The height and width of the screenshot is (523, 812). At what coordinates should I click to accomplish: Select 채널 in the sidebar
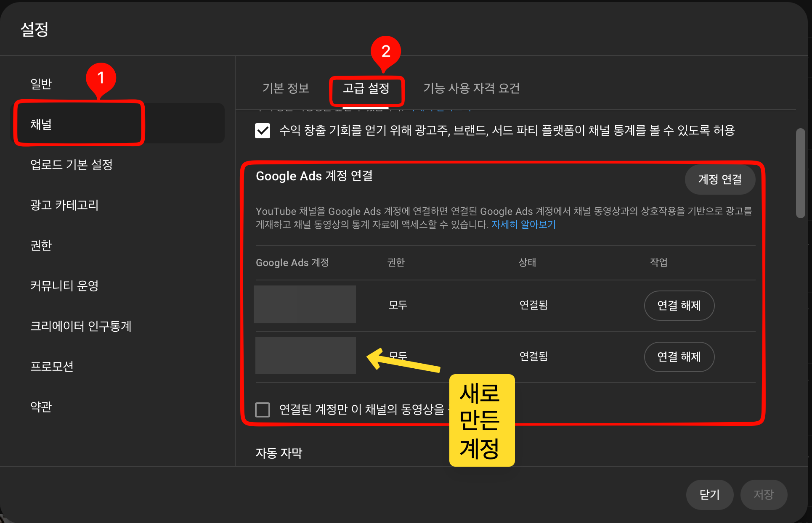point(41,124)
